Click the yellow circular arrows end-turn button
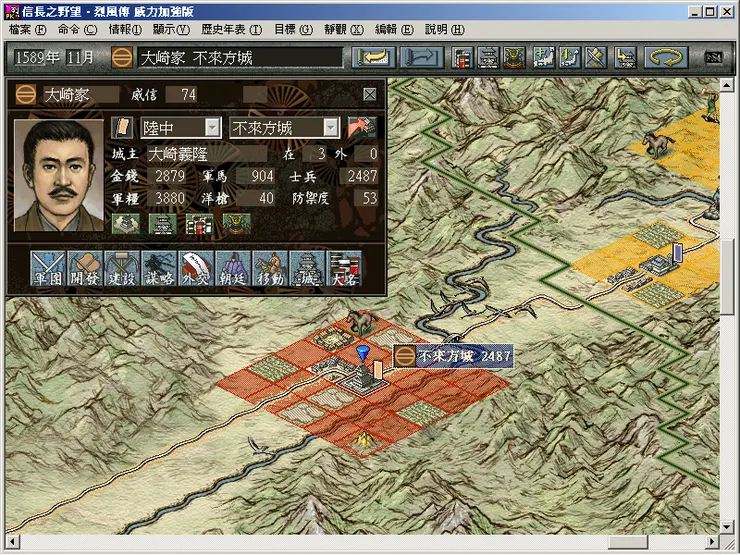 666,58
